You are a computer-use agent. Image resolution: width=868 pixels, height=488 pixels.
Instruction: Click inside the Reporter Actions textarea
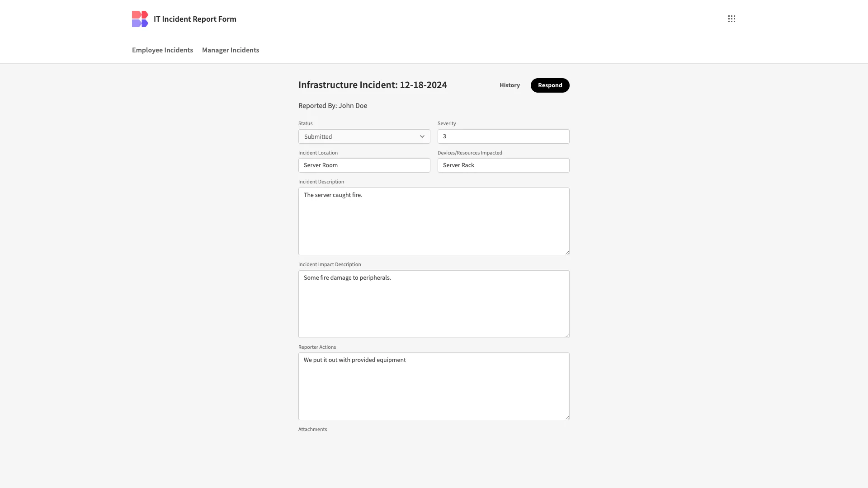point(434,386)
